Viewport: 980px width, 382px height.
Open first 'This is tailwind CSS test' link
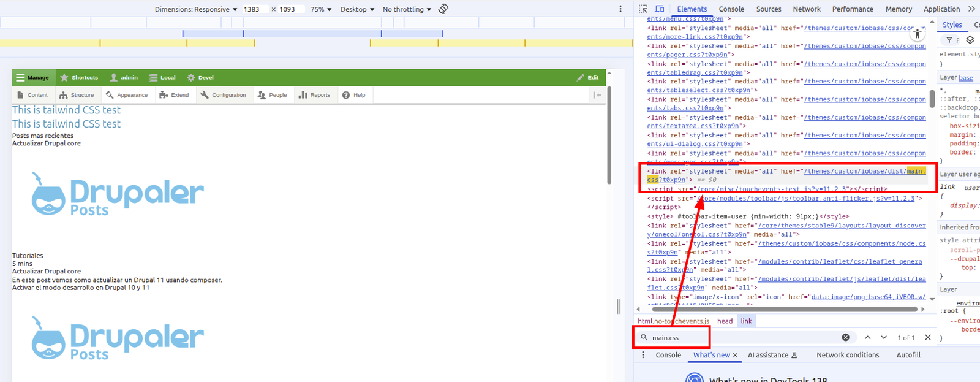click(66, 110)
